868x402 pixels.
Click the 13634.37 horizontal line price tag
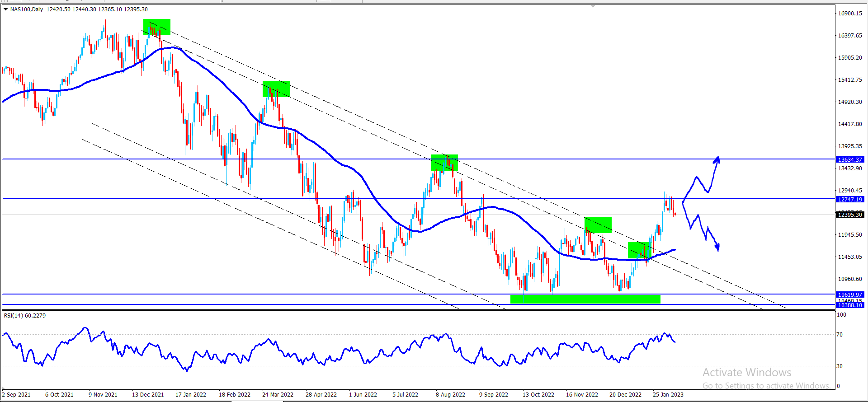pyautogui.click(x=850, y=159)
